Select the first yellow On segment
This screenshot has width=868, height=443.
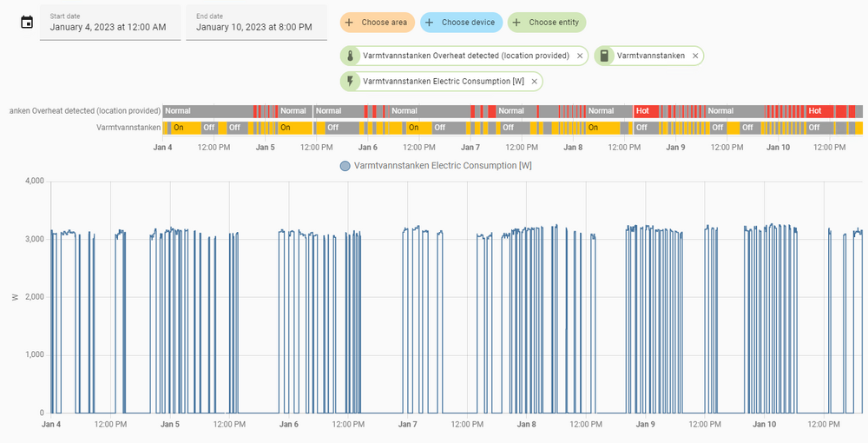pyautogui.click(x=181, y=128)
